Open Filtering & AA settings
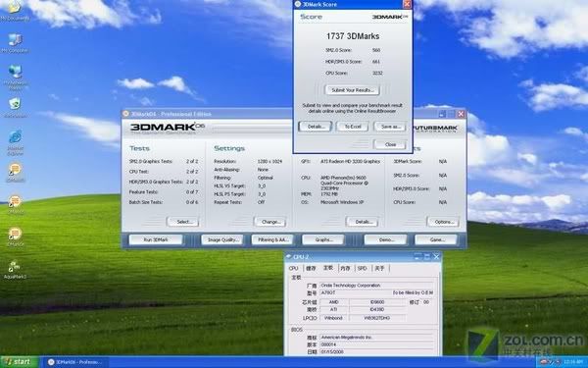Screen dimensions: 588x368 click(272, 239)
